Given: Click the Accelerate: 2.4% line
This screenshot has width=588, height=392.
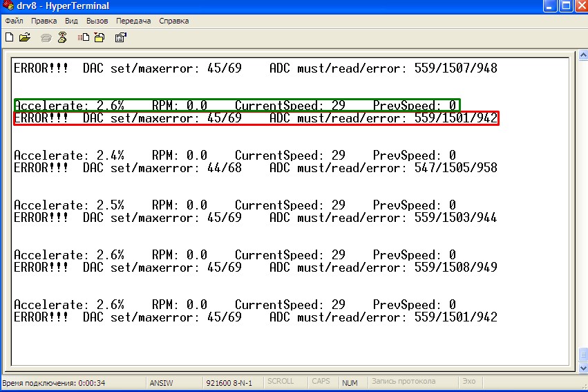Looking at the screenshot, I should coord(235,156).
